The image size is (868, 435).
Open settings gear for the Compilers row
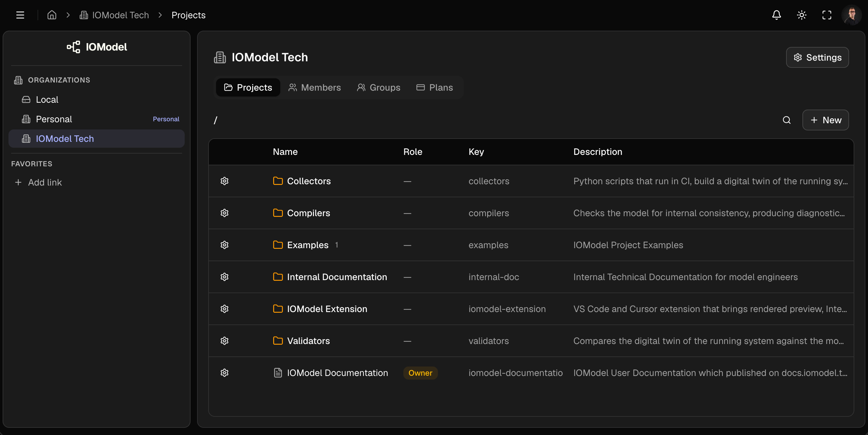pos(225,213)
